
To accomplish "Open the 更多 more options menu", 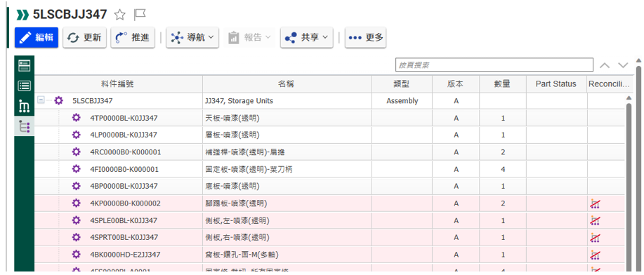I will (365, 38).
